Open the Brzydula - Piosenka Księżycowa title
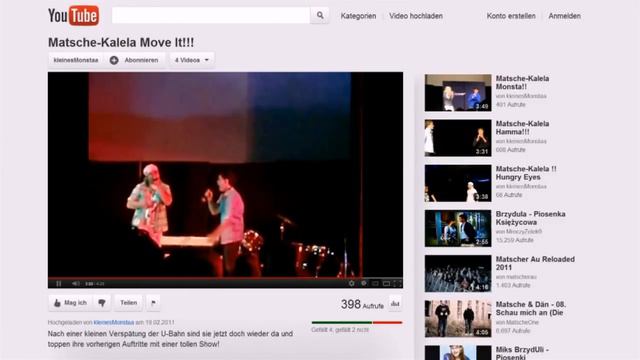This screenshot has height=360, width=640. click(x=530, y=218)
